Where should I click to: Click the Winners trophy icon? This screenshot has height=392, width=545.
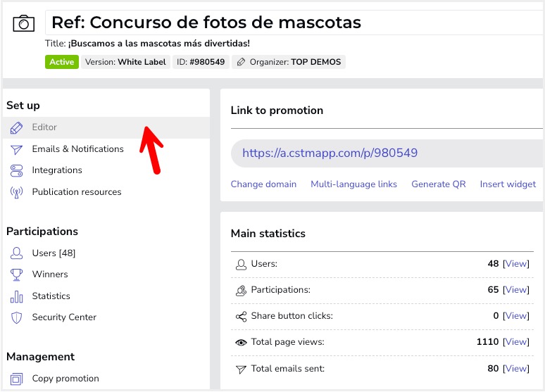point(17,274)
